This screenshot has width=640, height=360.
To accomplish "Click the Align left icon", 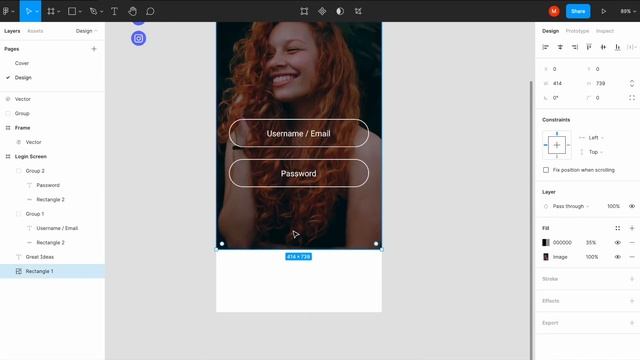I will click(546, 47).
